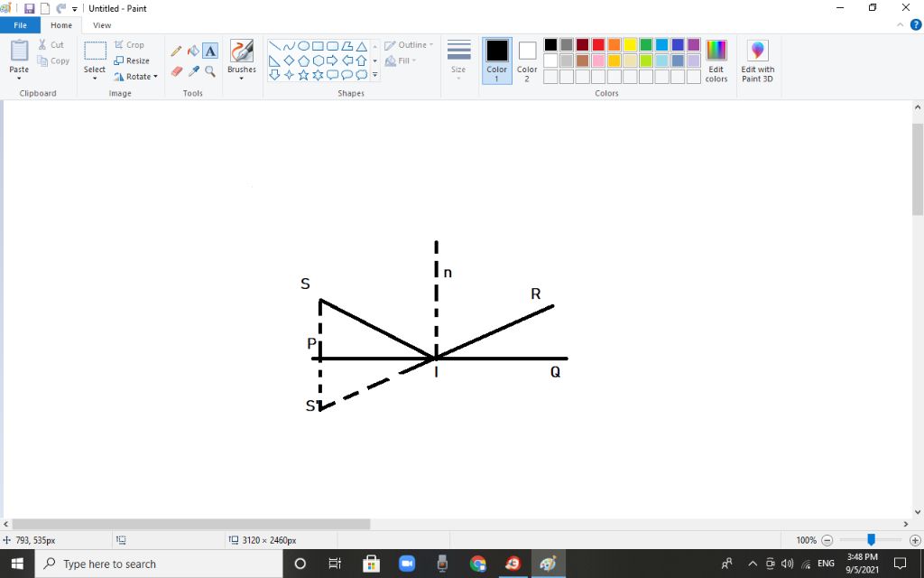
Task: Click the Save icon in title bar
Action: [x=29, y=8]
